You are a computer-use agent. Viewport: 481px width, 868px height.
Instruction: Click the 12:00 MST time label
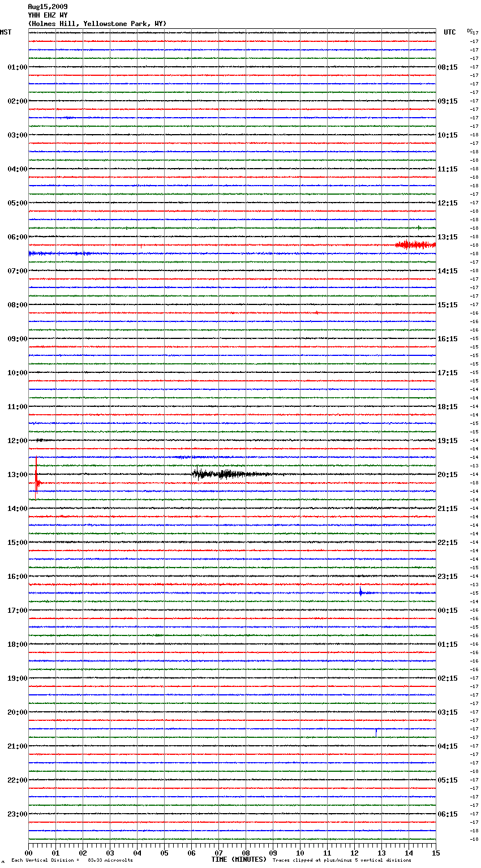click(x=18, y=441)
